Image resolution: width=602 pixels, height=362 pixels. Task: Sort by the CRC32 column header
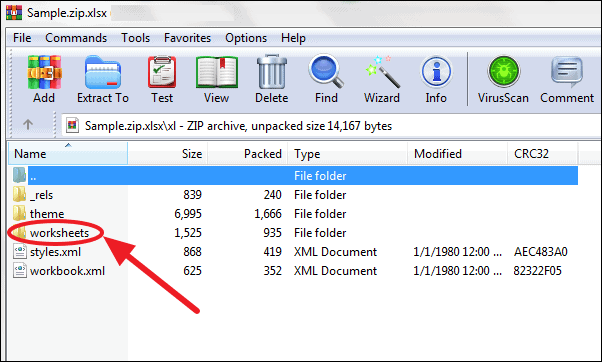[x=542, y=154]
